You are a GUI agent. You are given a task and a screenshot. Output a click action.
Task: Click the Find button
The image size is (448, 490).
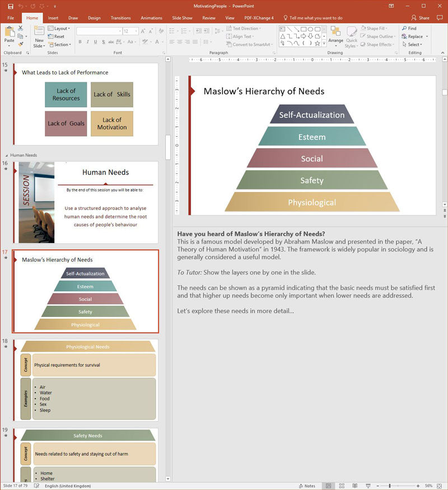point(409,29)
